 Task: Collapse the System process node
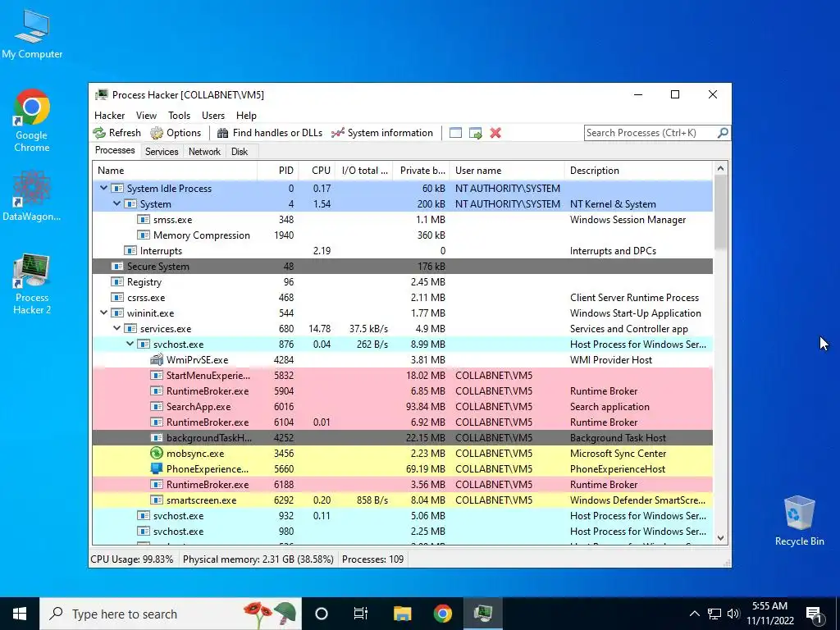116,203
